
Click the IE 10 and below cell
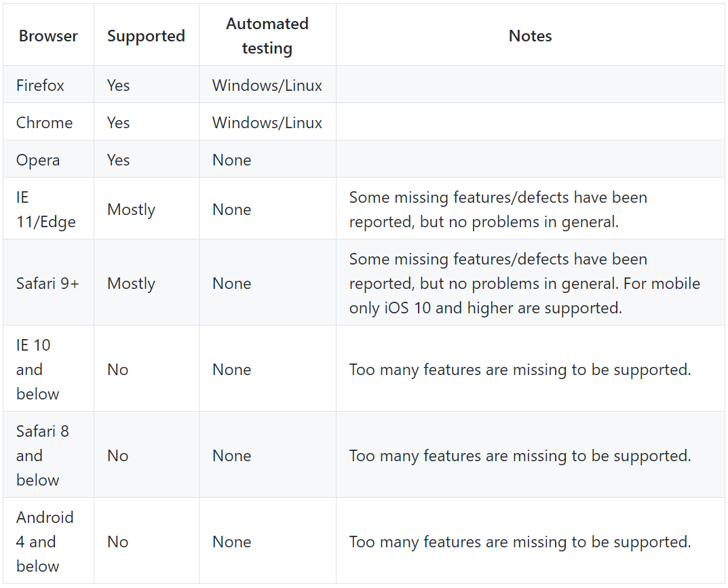[38, 370]
